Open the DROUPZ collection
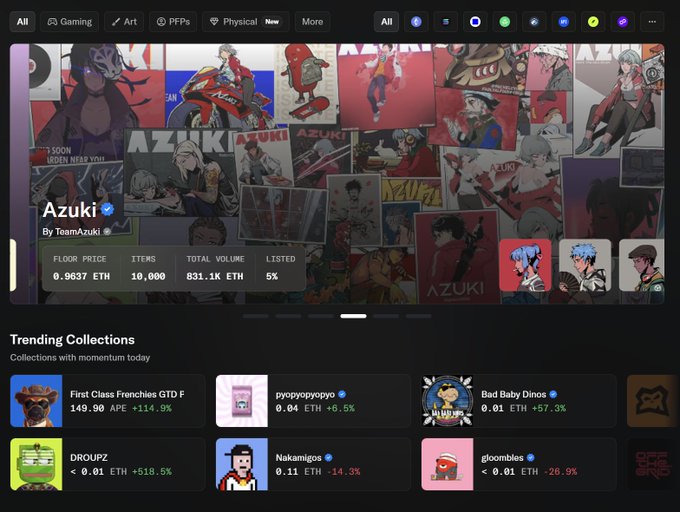Screen dimensions: 680x512 point(108,464)
